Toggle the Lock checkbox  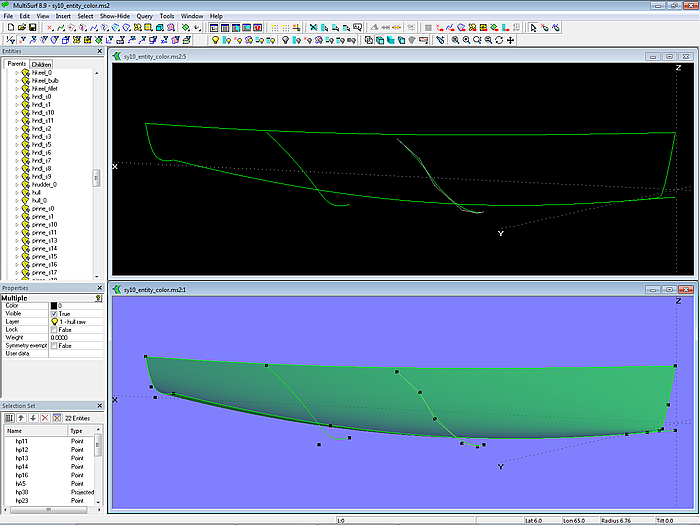pos(54,329)
